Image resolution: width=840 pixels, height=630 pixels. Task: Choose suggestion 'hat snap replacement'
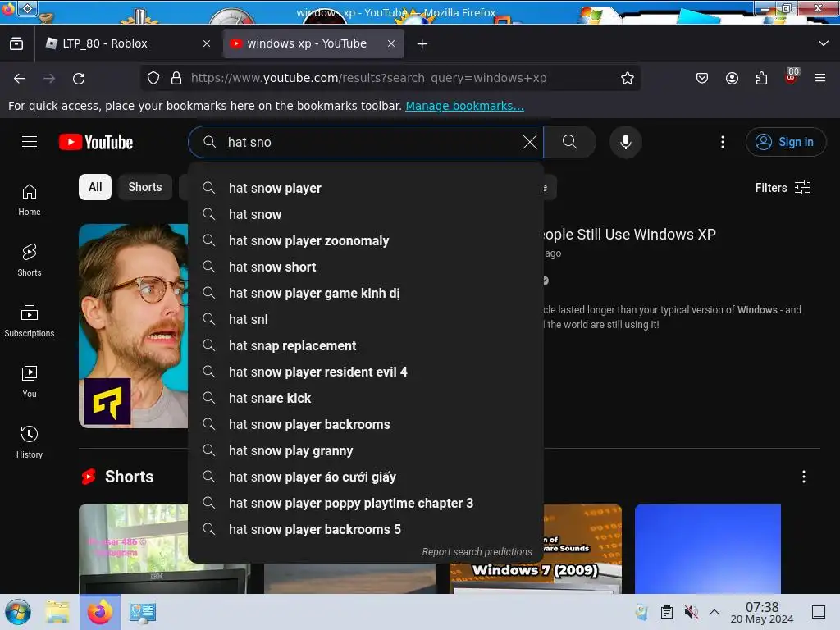[x=366, y=345]
